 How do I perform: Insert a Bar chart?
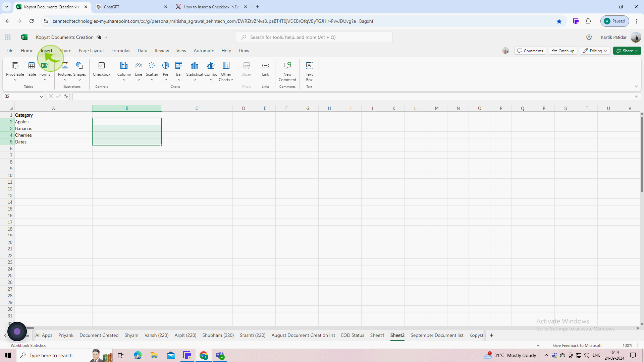pyautogui.click(x=179, y=71)
